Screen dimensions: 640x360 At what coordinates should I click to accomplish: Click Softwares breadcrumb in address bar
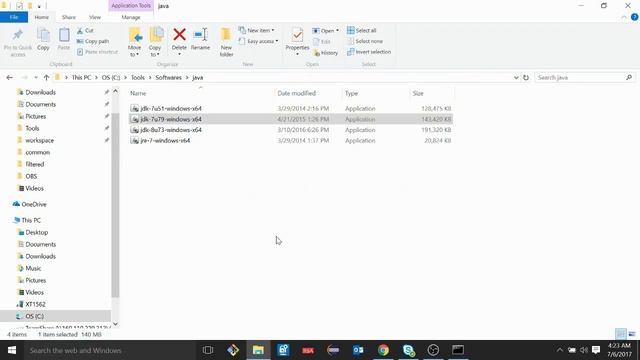click(168, 78)
